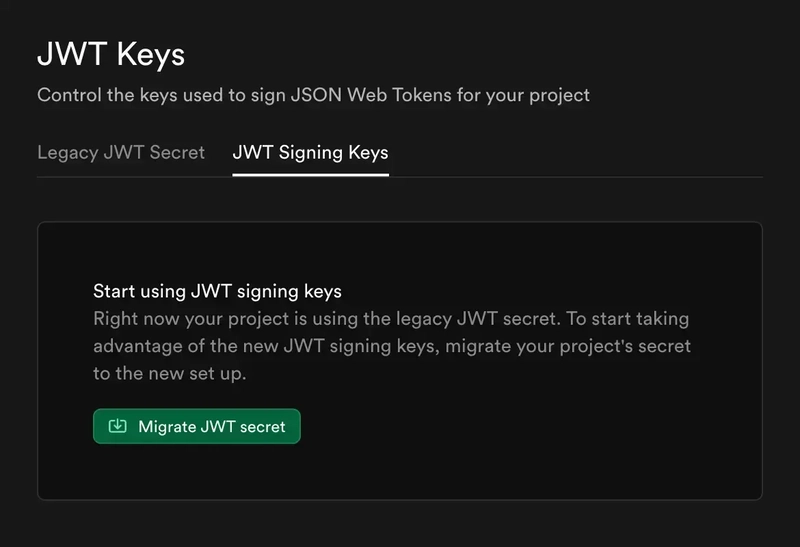Click the description line beginning Right now
The height and width of the screenshot is (547, 800).
[390, 319]
